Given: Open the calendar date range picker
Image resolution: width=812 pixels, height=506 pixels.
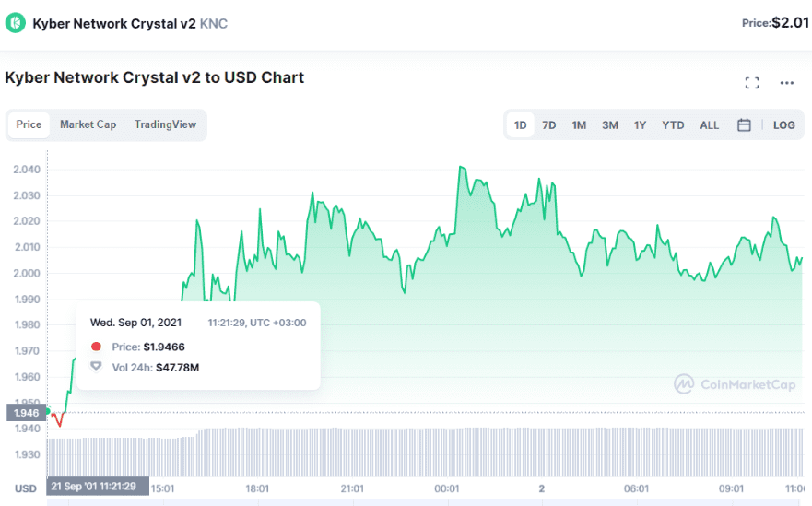Looking at the screenshot, I should [x=744, y=125].
